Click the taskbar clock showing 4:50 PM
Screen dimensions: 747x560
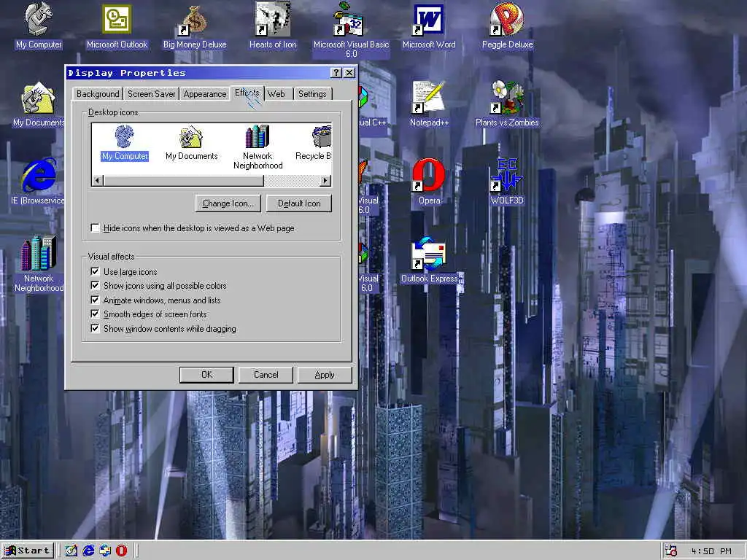tap(711, 551)
